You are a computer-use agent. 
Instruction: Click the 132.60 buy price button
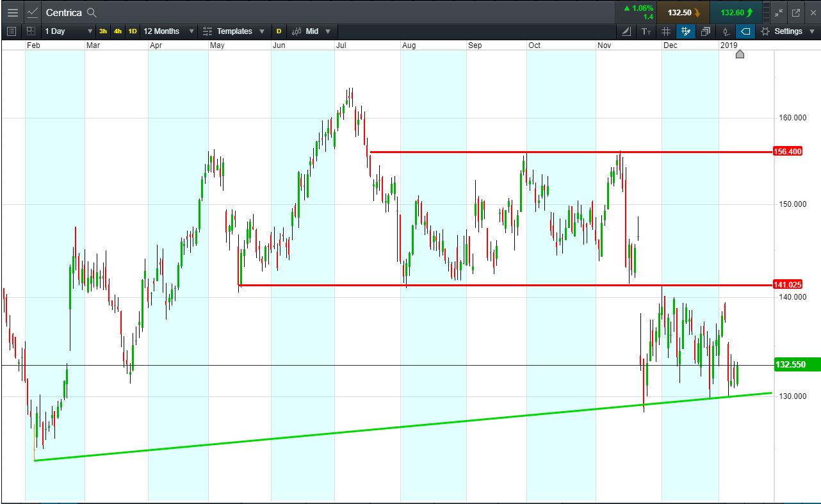coord(736,12)
